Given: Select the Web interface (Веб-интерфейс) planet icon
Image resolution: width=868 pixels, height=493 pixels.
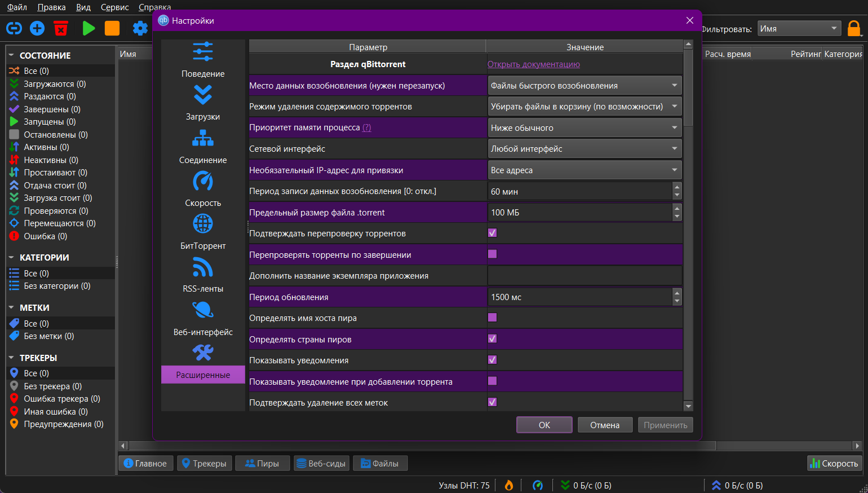Looking at the screenshot, I should click(x=203, y=310).
